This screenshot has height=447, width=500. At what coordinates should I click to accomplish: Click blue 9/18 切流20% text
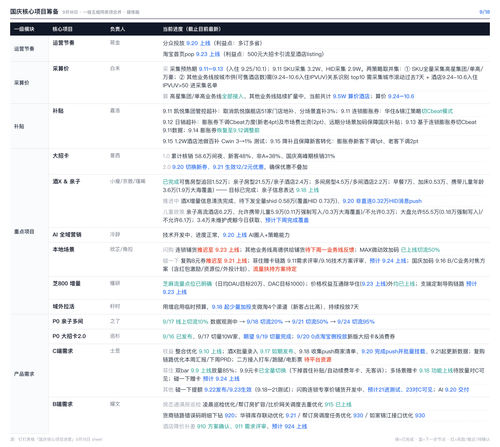click(x=265, y=322)
